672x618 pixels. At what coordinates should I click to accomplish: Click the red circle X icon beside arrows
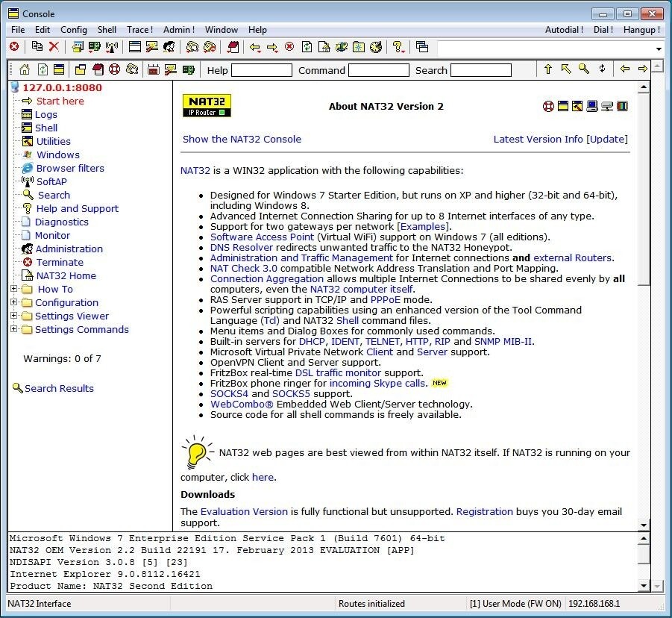(289, 46)
